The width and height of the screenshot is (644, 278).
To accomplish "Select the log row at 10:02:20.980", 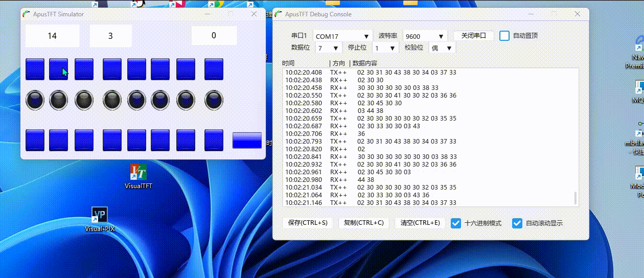I will (428, 180).
